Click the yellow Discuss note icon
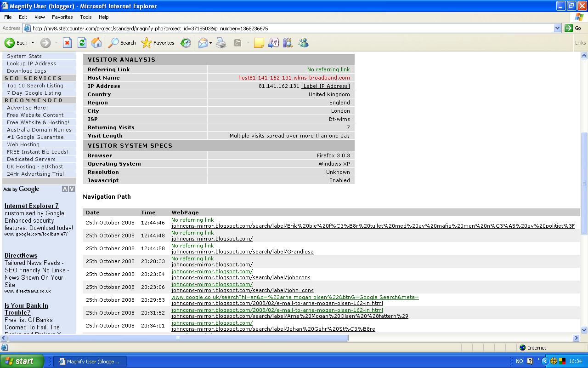The width and height of the screenshot is (588, 368). [259, 43]
